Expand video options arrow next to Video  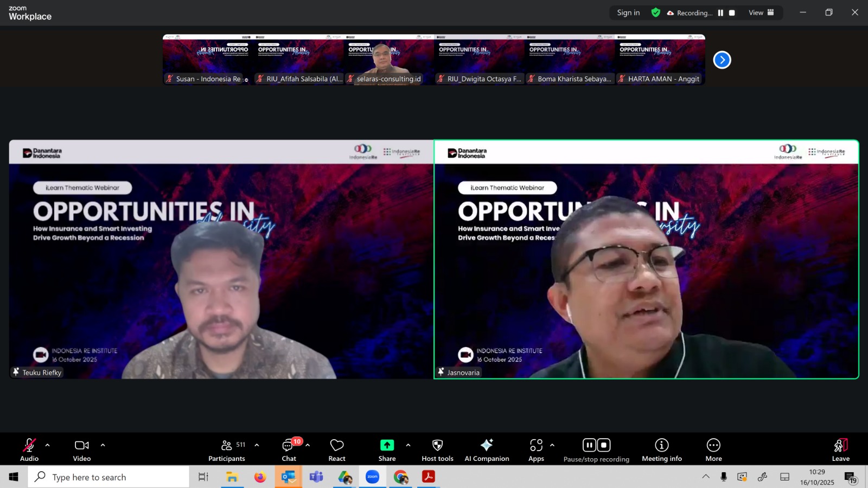click(103, 445)
